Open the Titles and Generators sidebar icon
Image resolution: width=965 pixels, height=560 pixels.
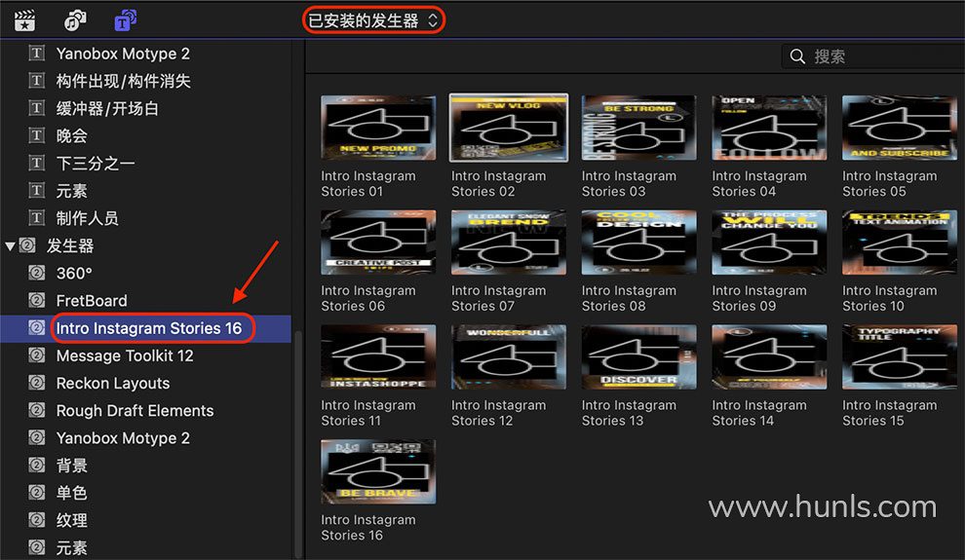pyautogui.click(x=126, y=20)
